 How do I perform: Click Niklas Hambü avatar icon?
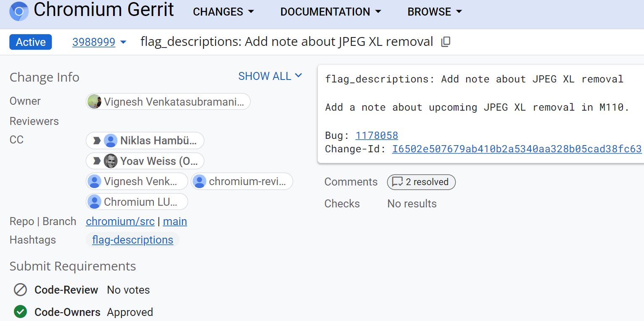(111, 141)
